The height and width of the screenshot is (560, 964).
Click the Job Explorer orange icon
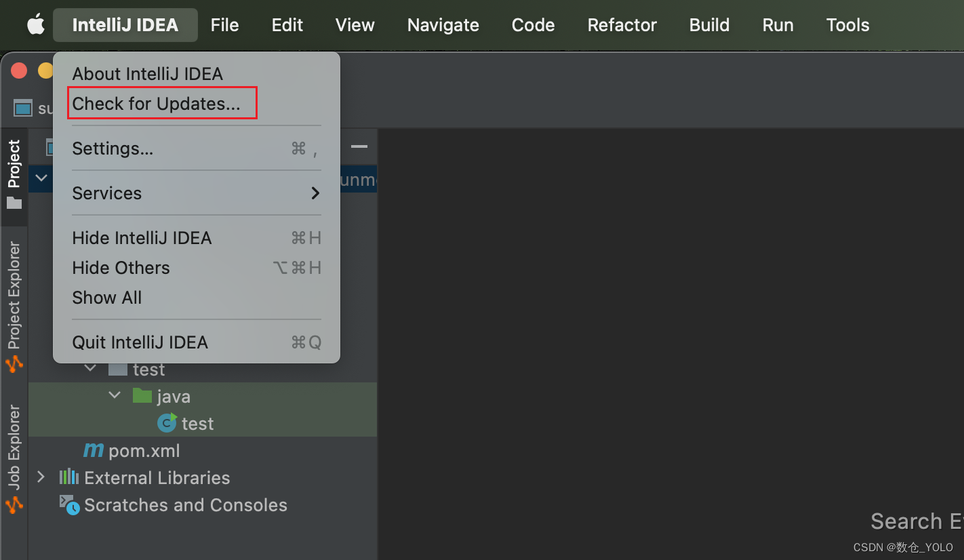[x=14, y=504]
